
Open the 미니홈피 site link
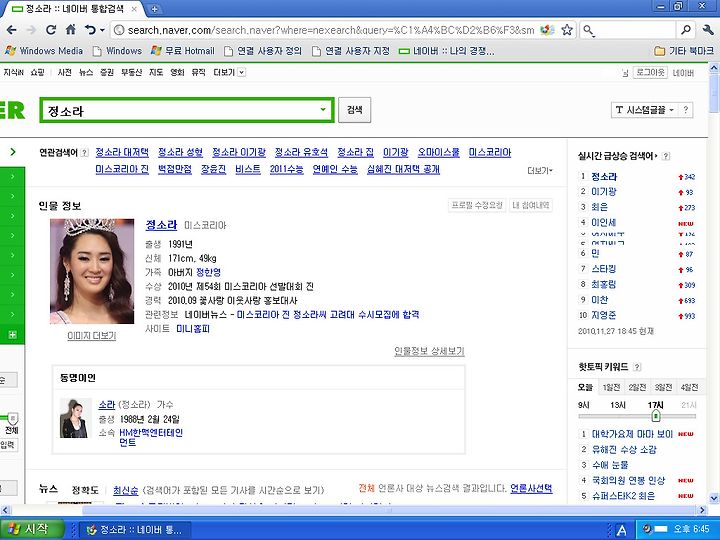[193, 329]
